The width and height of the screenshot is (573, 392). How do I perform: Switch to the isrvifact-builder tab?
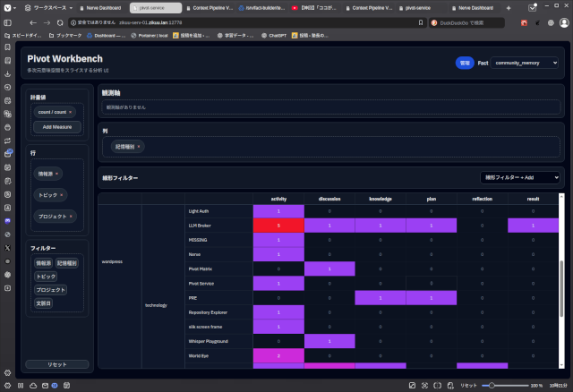pos(261,8)
